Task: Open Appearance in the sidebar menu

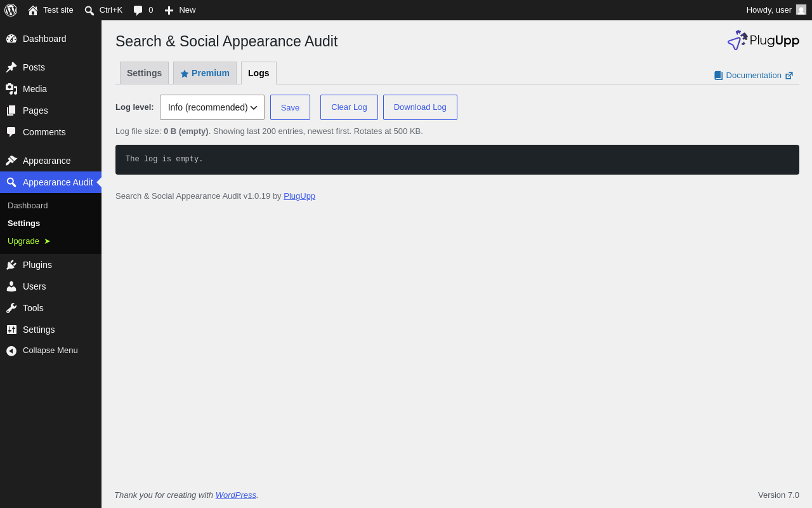Action: 51,161
